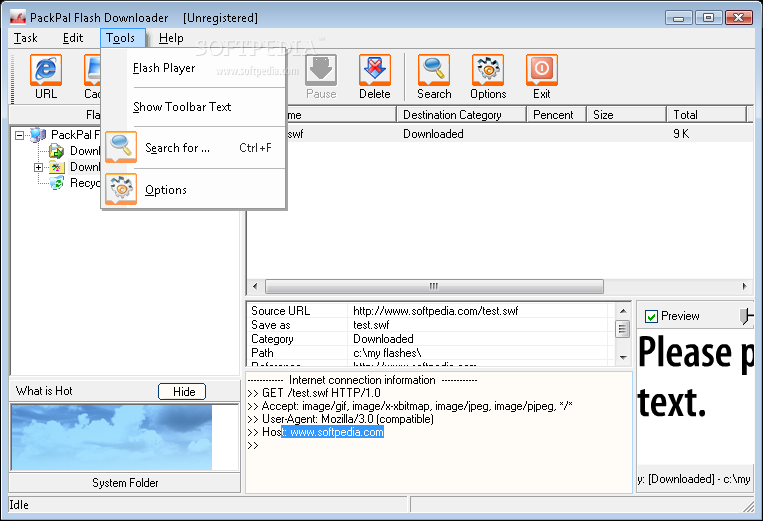Click the PackPal app icon in title bar
The width and height of the screenshot is (763, 521).
pyautogui.click(x=18, y=18)
